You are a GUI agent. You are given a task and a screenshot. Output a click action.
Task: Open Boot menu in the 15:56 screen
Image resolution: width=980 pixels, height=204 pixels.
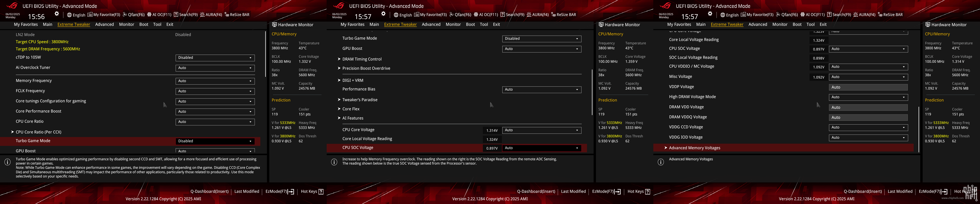click(144, 24)
